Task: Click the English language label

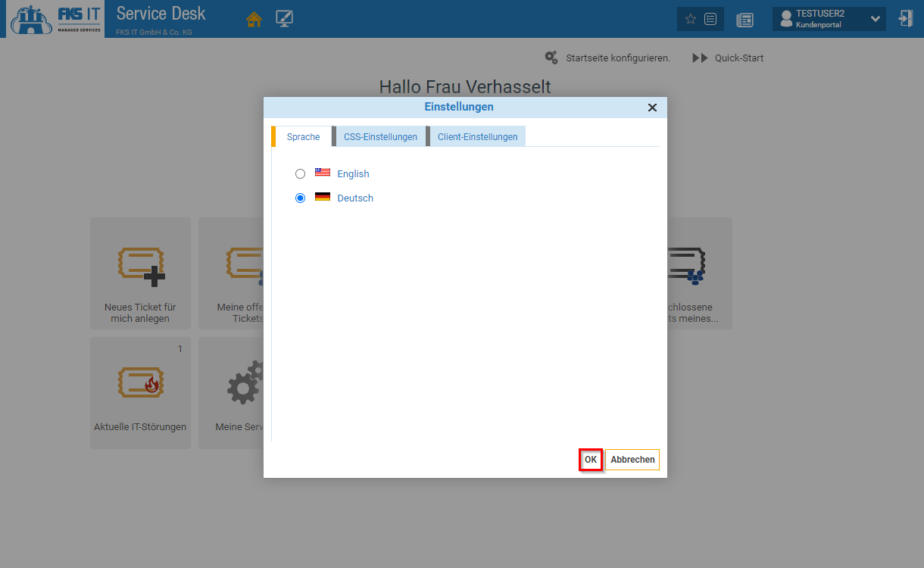Action: coord(353,174)
